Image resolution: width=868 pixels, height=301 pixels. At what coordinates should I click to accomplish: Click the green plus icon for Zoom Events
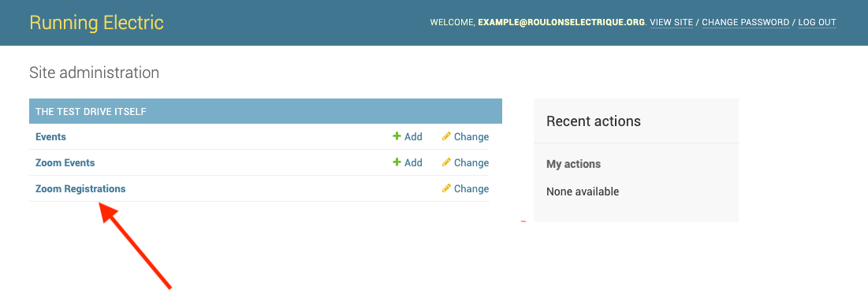397,162
